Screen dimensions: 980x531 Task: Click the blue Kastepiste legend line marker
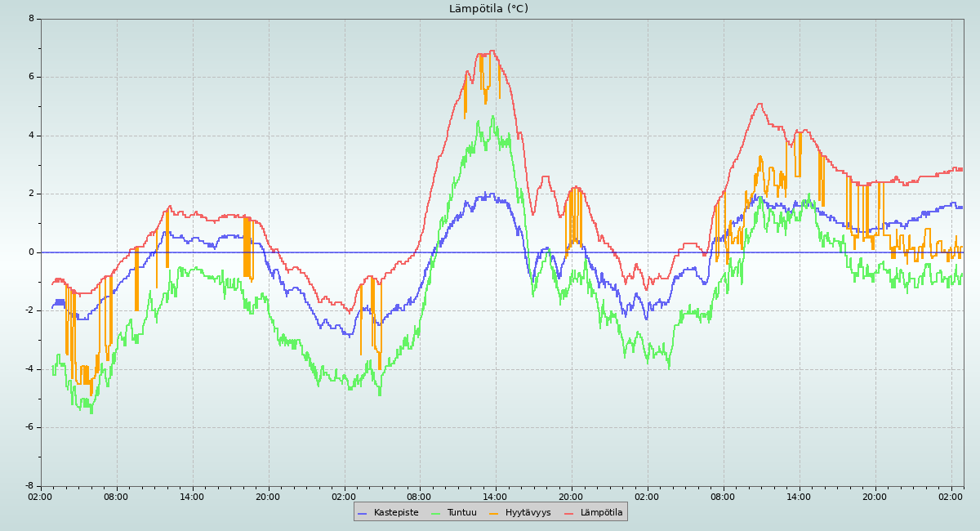[x=363, y=513]
